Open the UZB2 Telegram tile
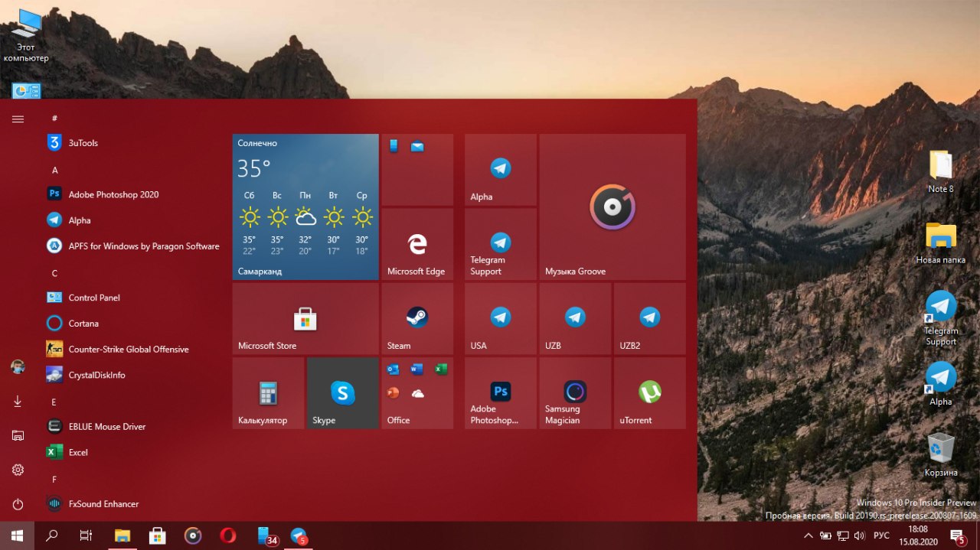The height and width of the screenshot is (550, 980). tap(650, 318)
